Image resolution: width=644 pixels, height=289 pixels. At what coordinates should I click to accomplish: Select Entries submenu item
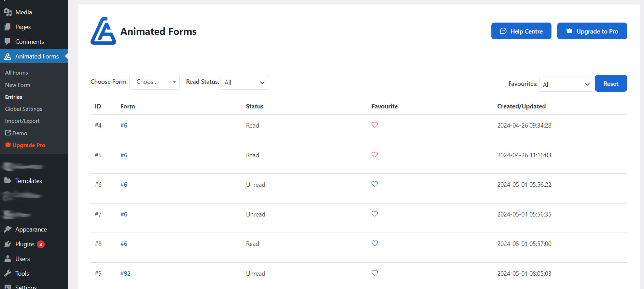14,97
